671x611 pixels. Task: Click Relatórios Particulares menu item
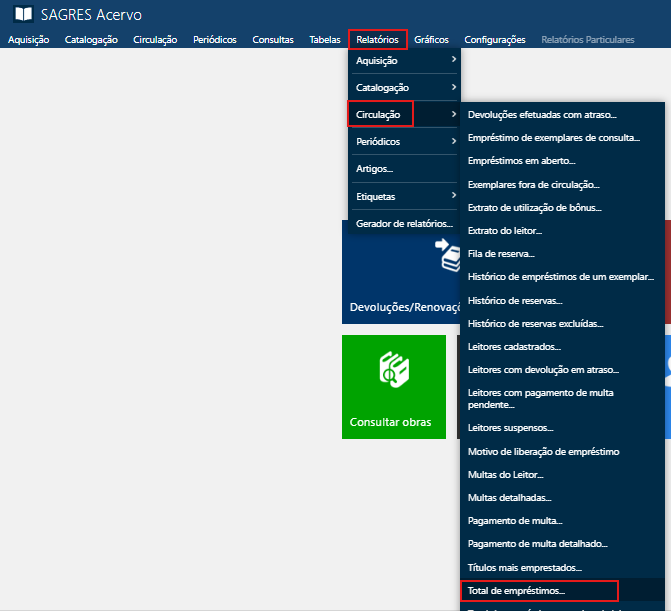tap(587, 40)
